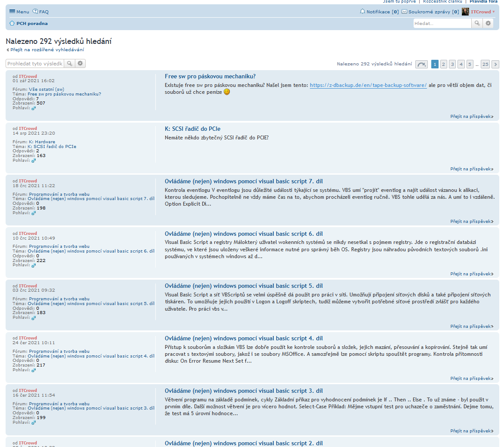504x447 pixels.
Task: Open the jump-to-page dropdown in the pagination
Action: point(421,64)
